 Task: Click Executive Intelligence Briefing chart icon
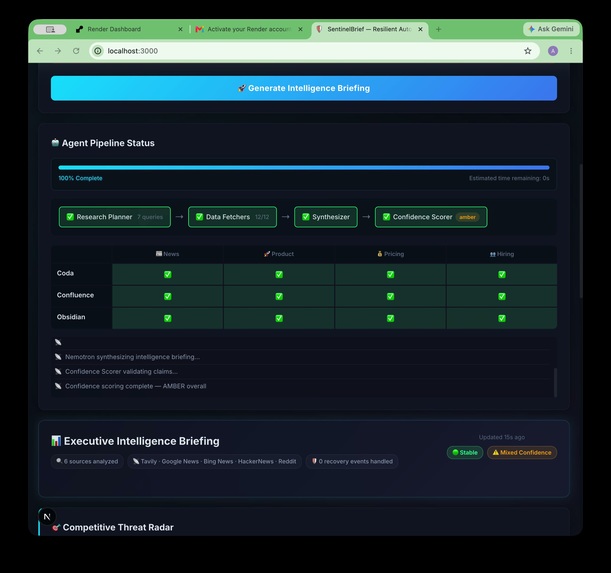(56, 441)
